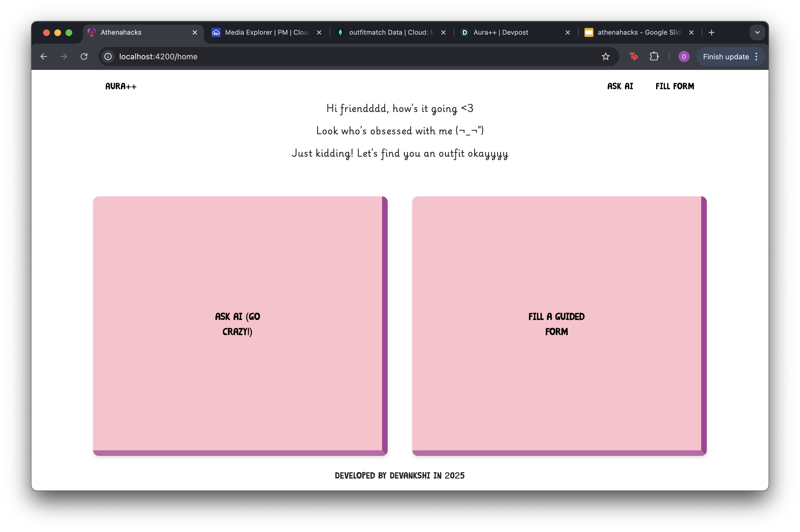Go back using the back arrow
Image resolution: width=800 pixels, height=532 pixels.
click(44, 56)
